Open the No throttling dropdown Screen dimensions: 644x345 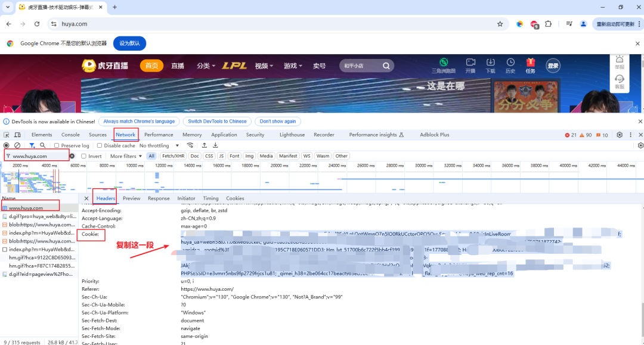coord(159,145)
